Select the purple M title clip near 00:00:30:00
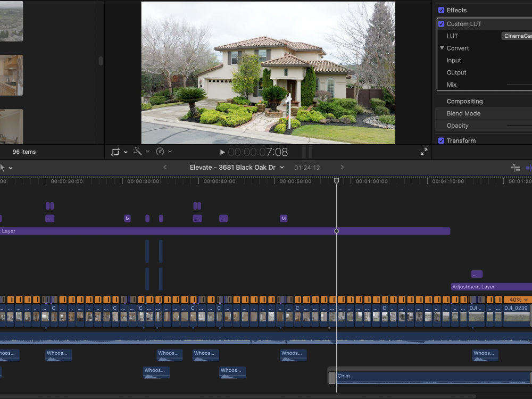532x399 pixels. click(x=127, y=219)
